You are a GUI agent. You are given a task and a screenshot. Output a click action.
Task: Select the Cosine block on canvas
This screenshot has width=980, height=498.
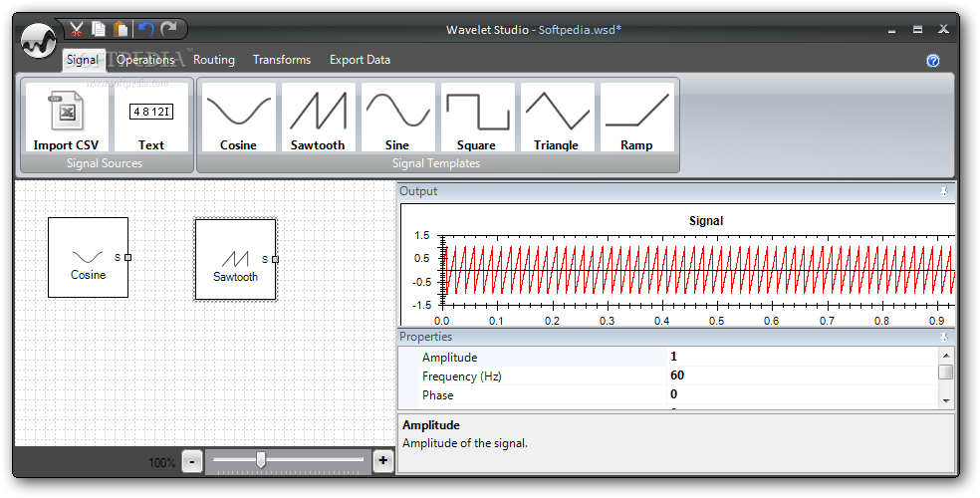click(88, 257)
